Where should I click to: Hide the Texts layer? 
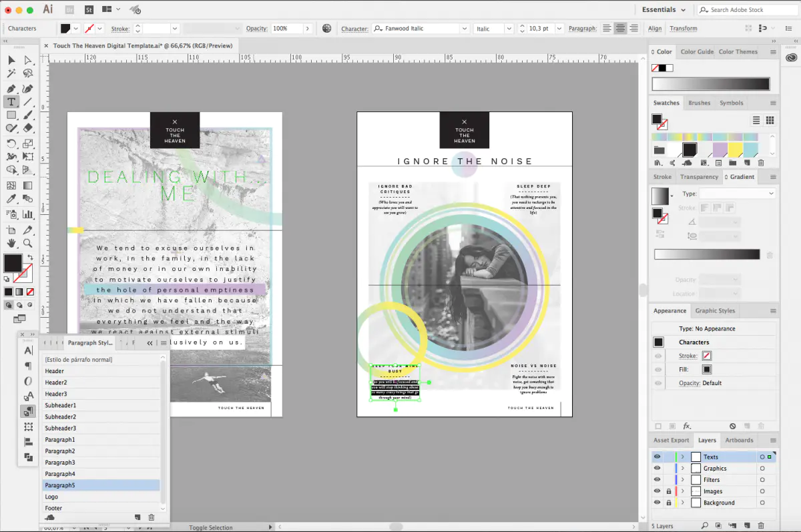657,457
